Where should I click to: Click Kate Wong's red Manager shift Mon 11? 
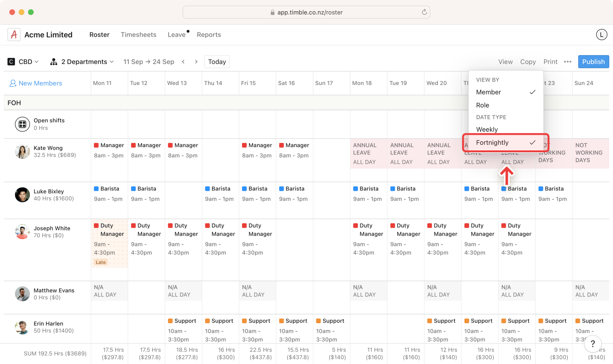(109, 150)
